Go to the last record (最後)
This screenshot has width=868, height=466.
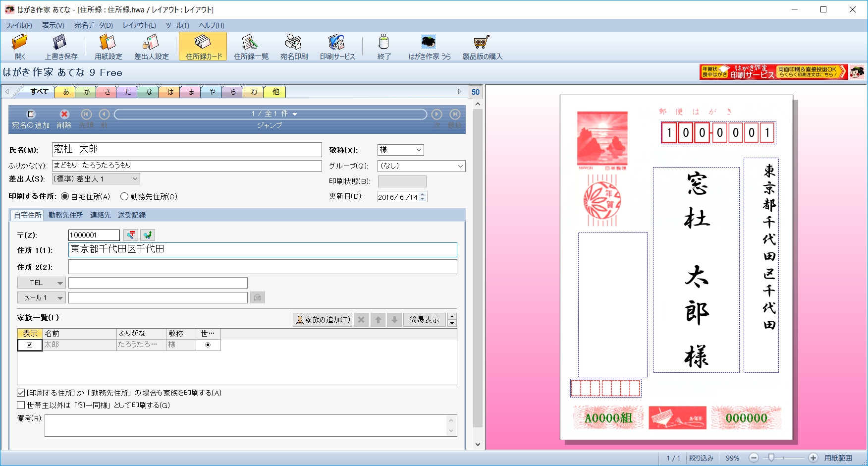455,119
